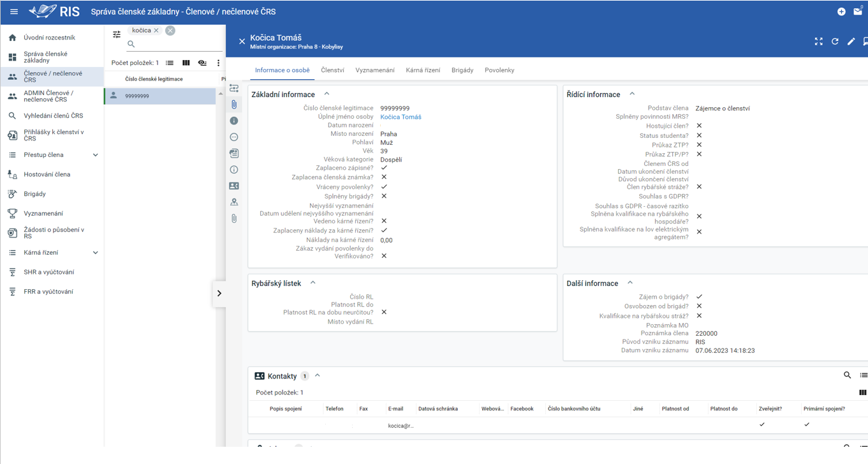Image resolution: width=868 pixels, height=464 pixels.
Task: Open the hamburger navigation menu
Action: point(14,11)
